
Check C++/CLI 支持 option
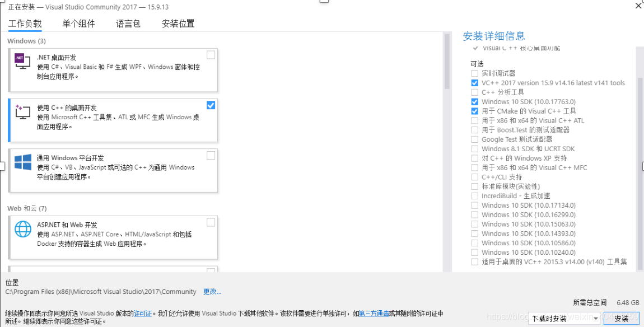474,177
